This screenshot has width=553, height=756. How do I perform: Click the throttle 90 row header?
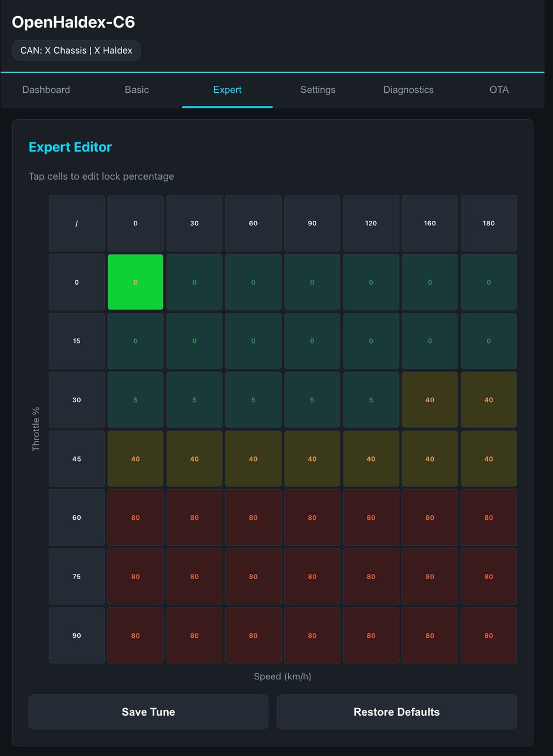coord(77,635)
